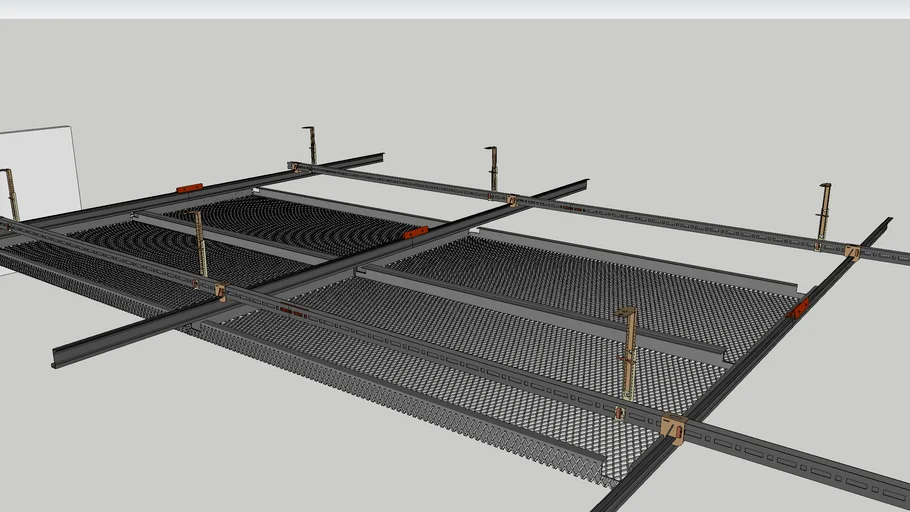Pick the hanger rod standing over left mesh
910x512 pixels.
coord(201,243)
